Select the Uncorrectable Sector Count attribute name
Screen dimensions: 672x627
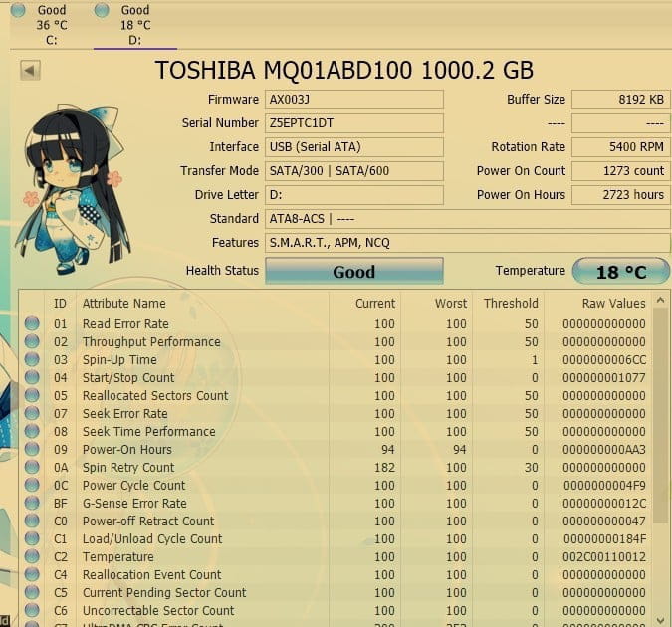click(158, 610)
